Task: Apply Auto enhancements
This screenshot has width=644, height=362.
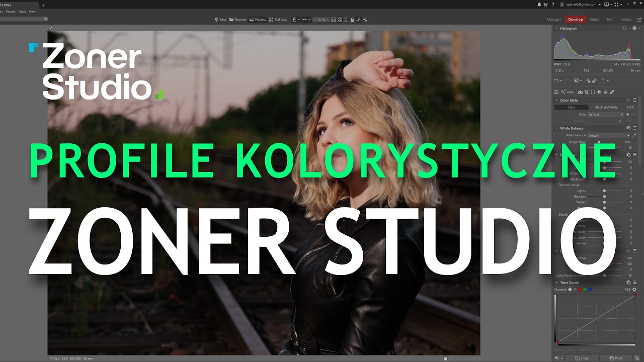Action: [567, 92]
